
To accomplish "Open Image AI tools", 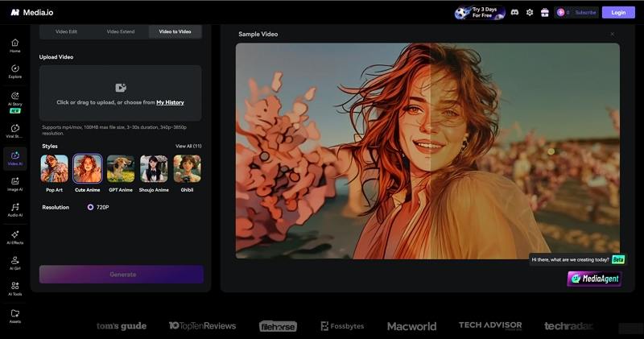I will [14, 184].
